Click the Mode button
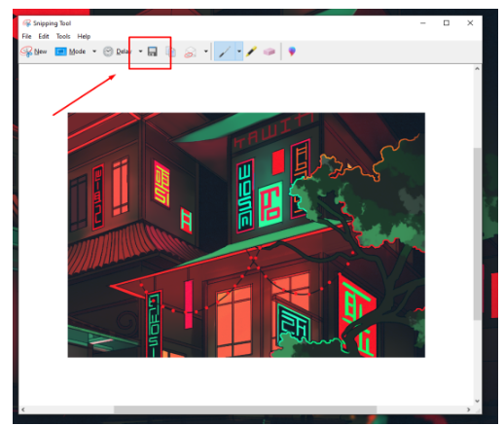504x426 pixels. click(70, 52)
